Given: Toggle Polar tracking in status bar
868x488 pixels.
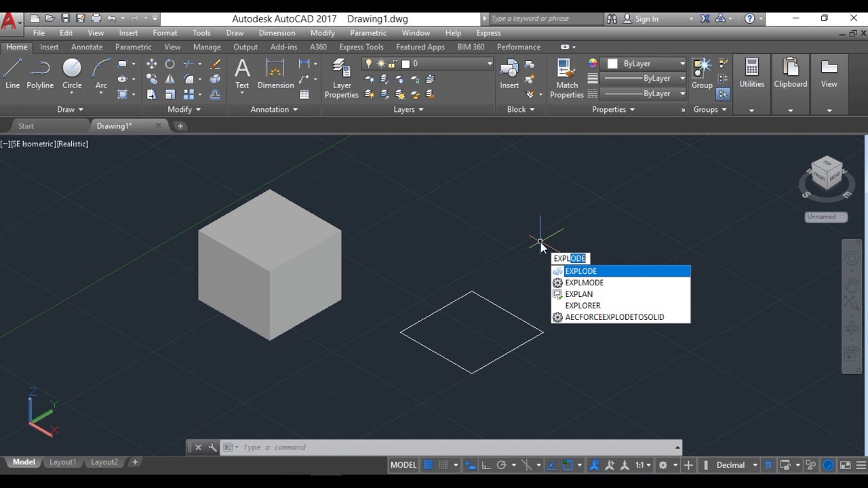Looking at the screenshot, I should tap(502, 465).
